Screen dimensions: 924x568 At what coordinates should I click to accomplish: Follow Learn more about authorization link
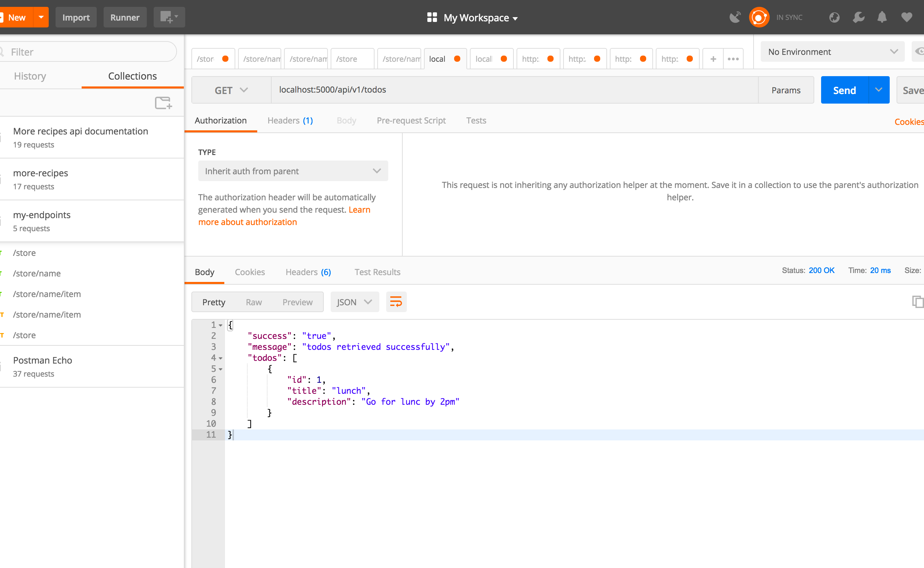point(248,222)
